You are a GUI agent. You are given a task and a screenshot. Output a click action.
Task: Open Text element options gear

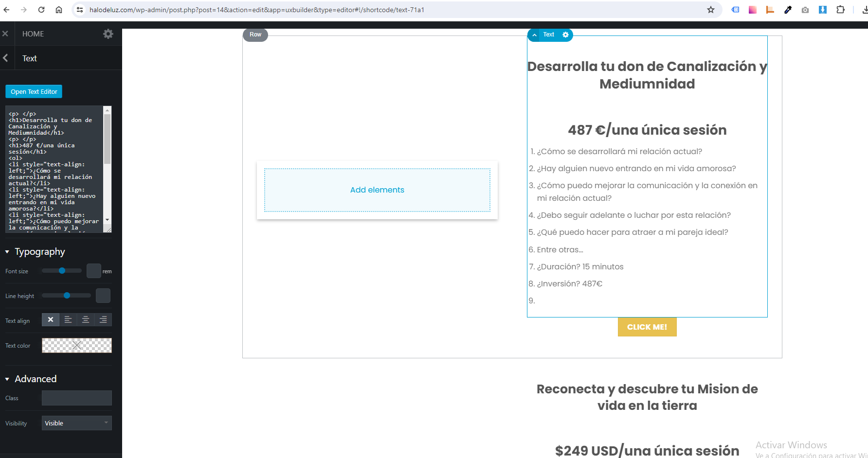pyautogui.click(x=565, y=35)
